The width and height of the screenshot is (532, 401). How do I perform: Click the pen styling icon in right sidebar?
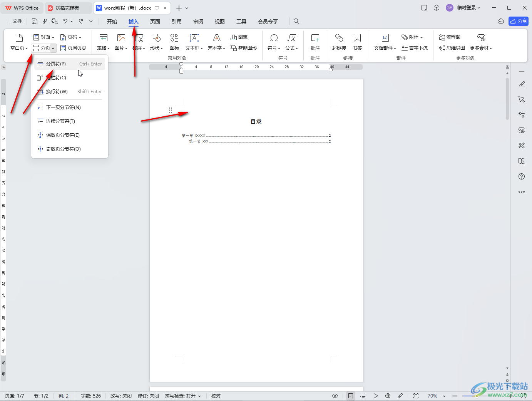coord(522,84)
